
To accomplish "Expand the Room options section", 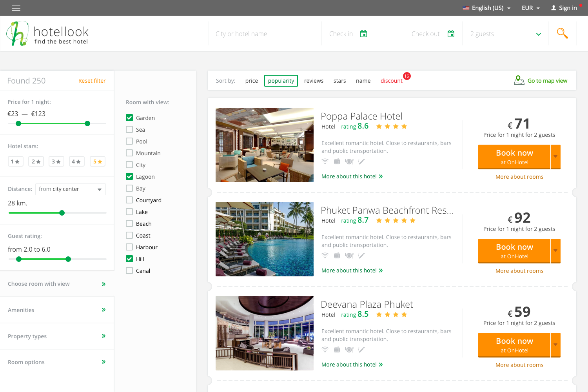I will 57,362.
